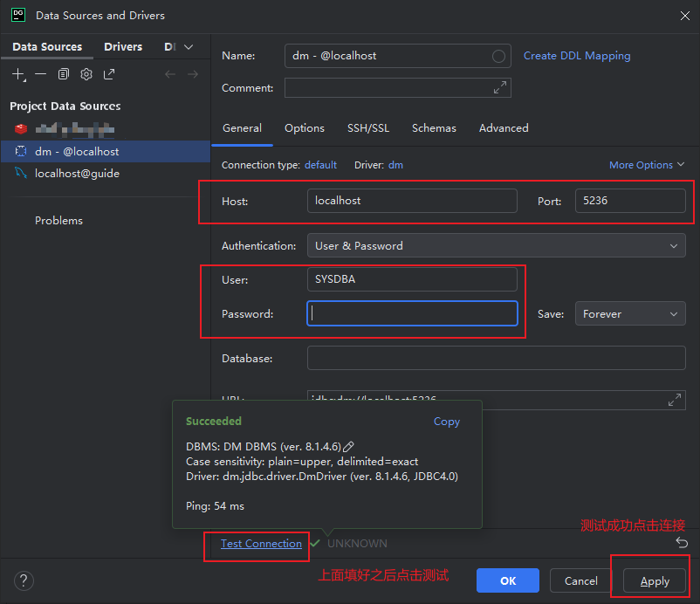The image size is (700, 604).
Task: Click the Project Data Sources heading
Action: [65, 106]
